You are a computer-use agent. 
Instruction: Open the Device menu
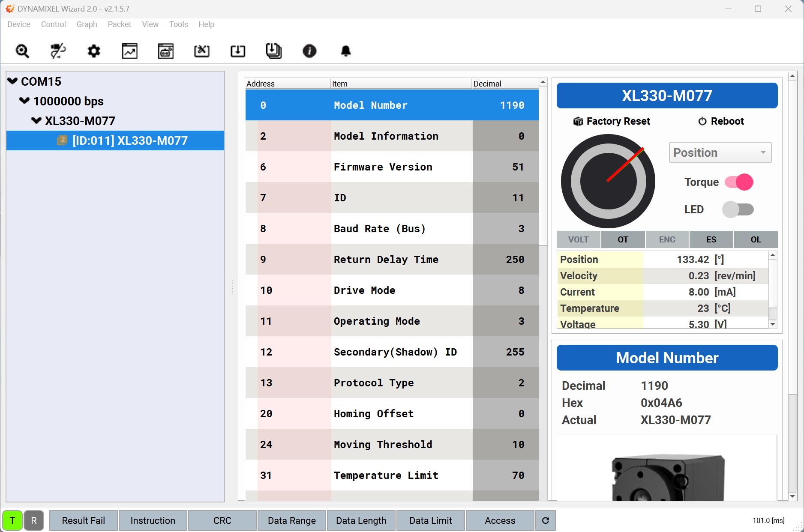(19, 24)
